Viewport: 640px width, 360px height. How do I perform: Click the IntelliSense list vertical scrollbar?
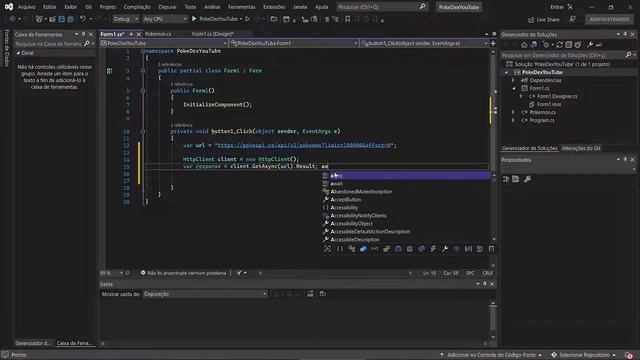click(494, 207)
